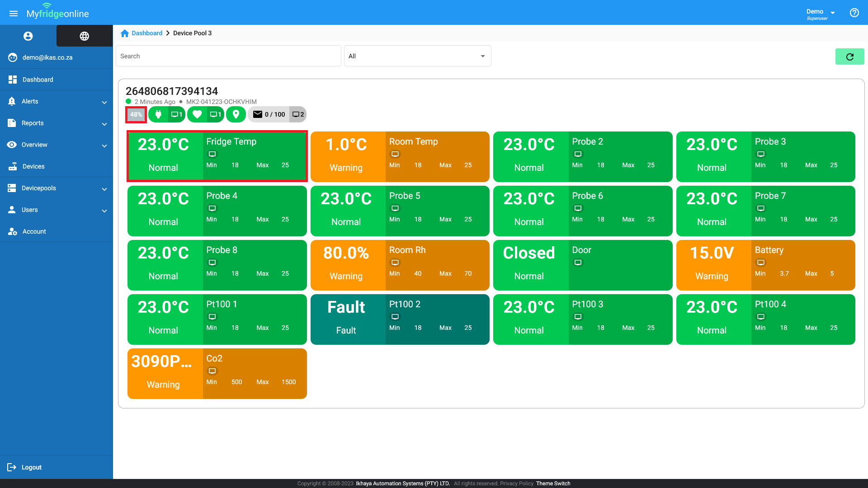
Task: Click the display icon under Room Temp
Action: [x=395, y=154]
